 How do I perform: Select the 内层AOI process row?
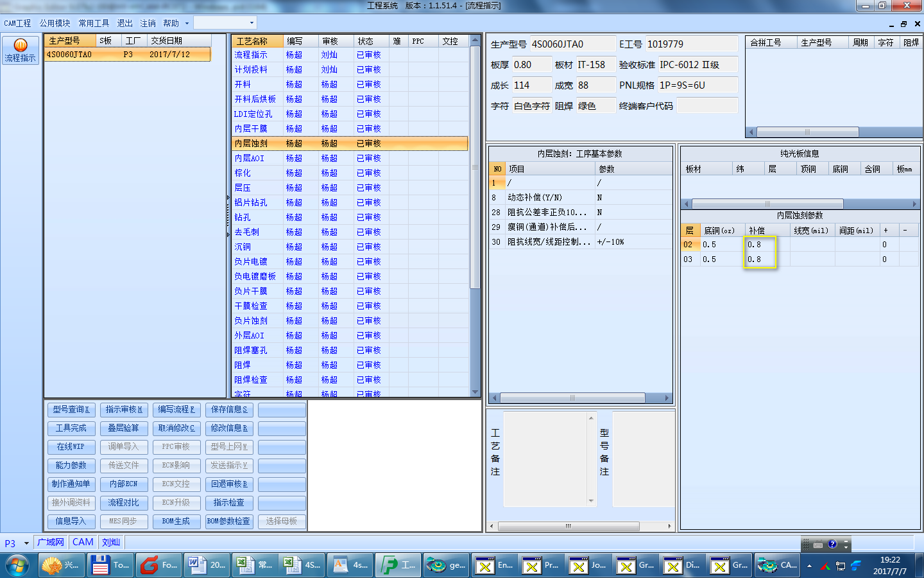pyautogui.click(x=350, y=159)
